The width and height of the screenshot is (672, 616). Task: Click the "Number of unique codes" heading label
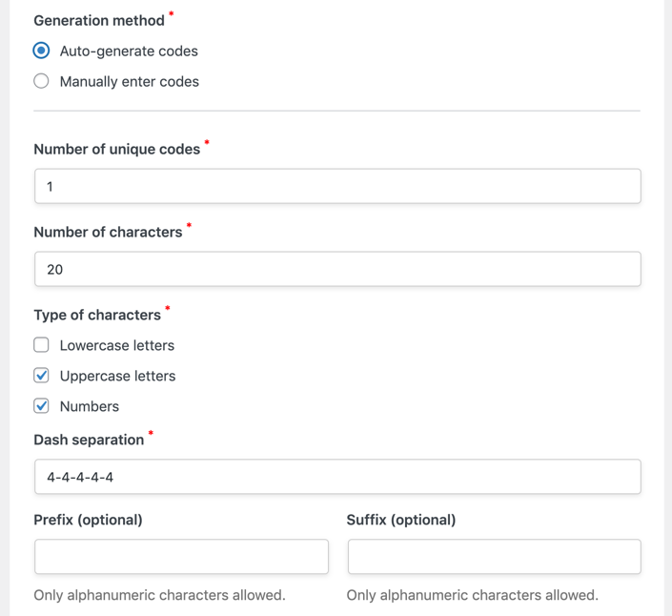click(116, 150)
